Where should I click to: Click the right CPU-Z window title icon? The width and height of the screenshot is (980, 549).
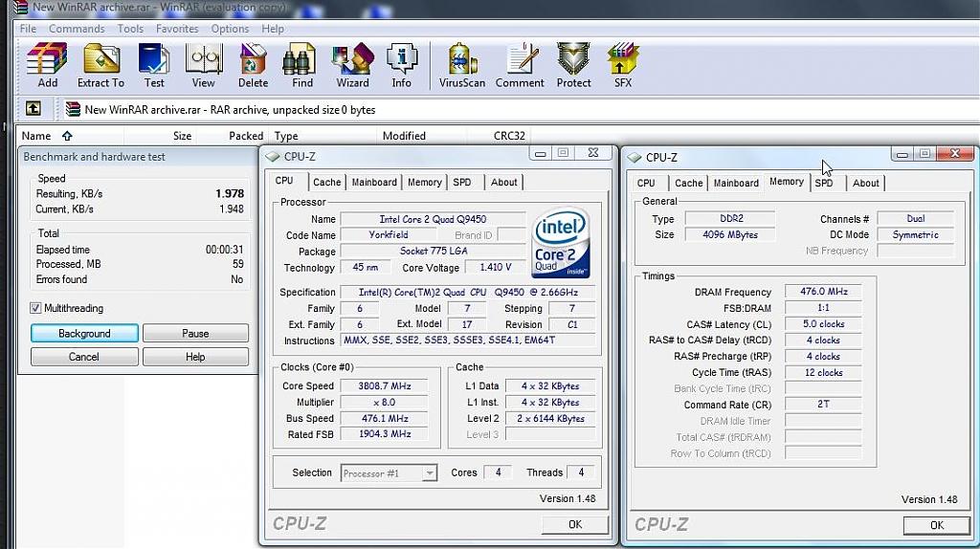click(x=635, y=158)
